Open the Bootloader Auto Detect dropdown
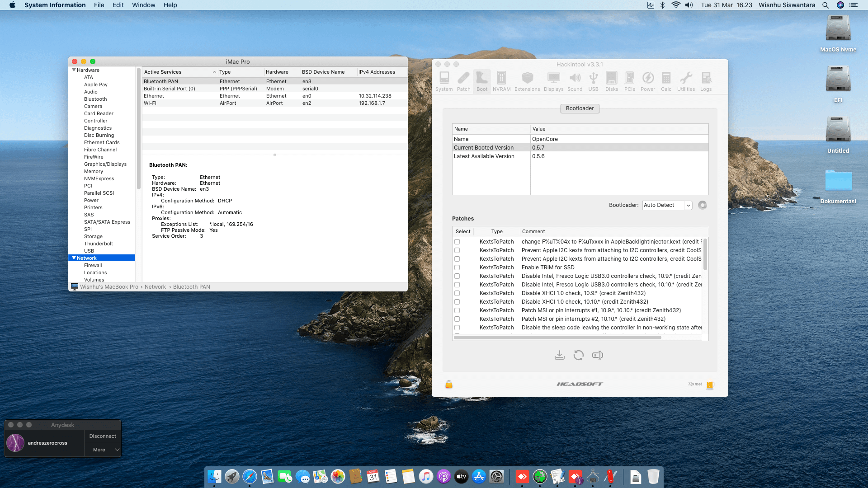Image resolution: width=868 pixels, height=488 pixels. [667, 205]
